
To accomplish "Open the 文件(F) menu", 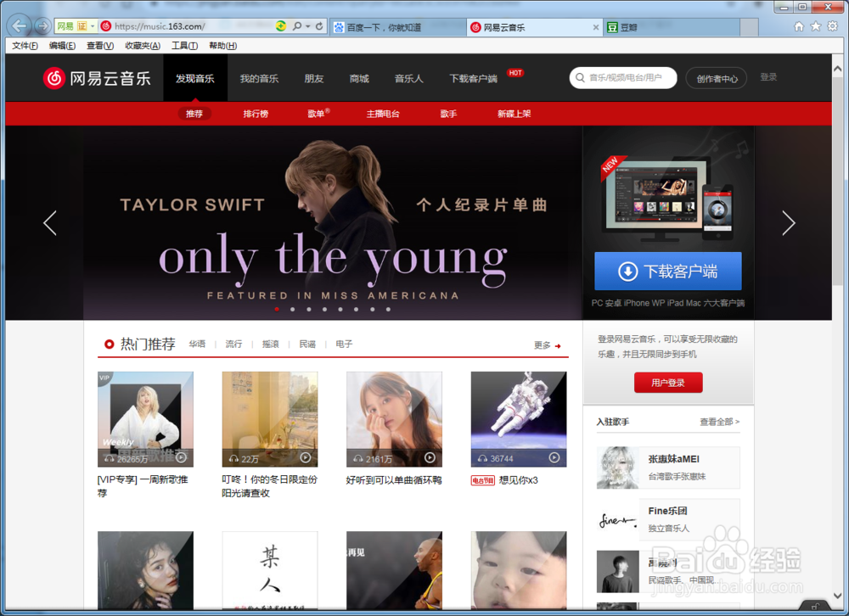I will pos(25,46).
